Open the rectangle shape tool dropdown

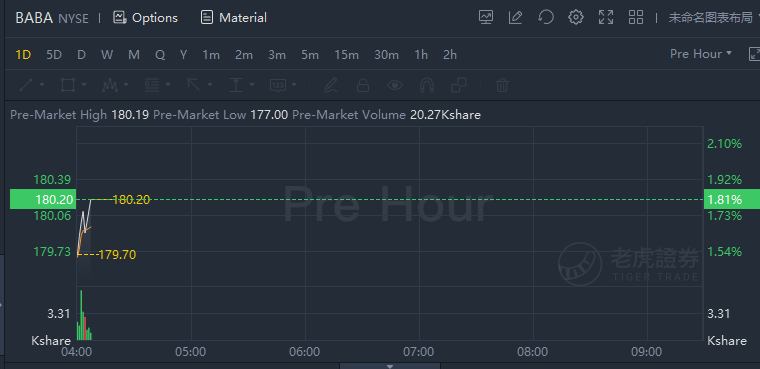[84, 85]
